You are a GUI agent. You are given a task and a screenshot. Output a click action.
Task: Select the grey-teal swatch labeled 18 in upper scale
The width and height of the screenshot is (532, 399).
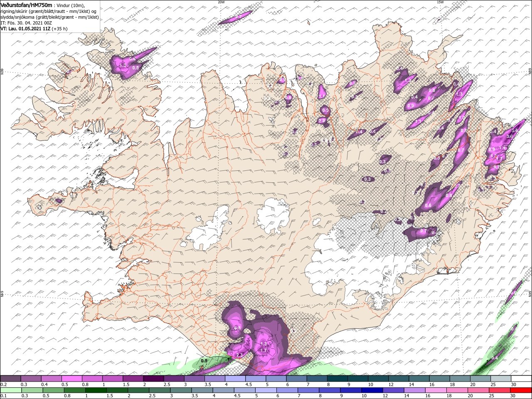[460, 379]
